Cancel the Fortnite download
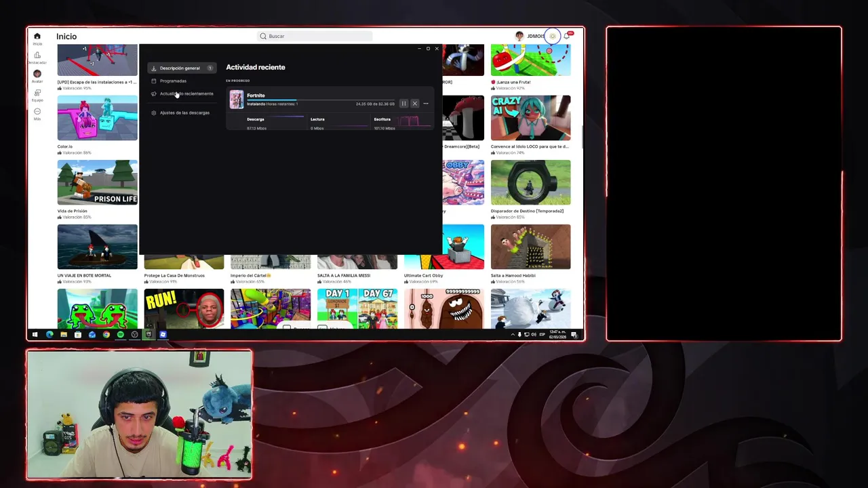This screenshot has height=488, width=868. [414, 103]
